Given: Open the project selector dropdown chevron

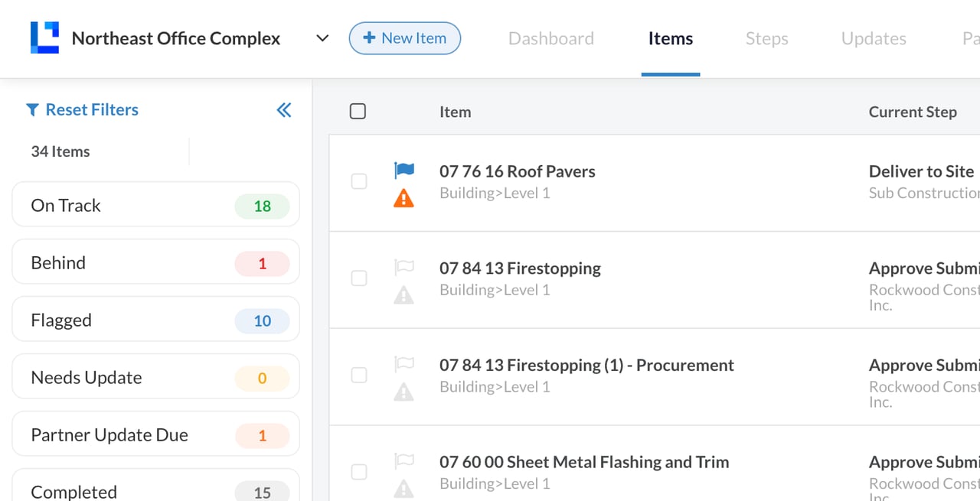Looking at the screenshot, I should (322, 38).
